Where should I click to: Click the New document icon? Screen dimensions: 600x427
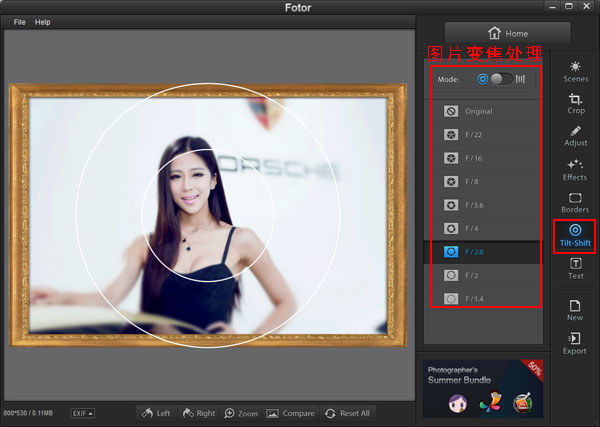click(575, 310)
